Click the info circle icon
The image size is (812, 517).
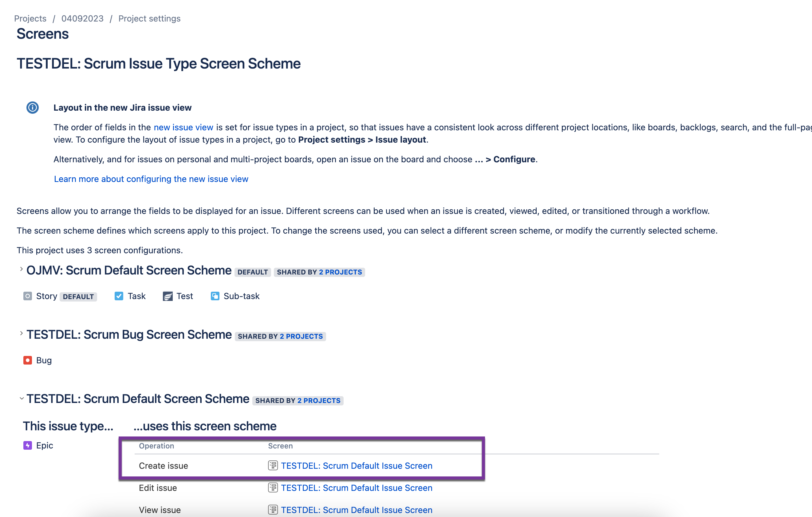click(32, 108)
